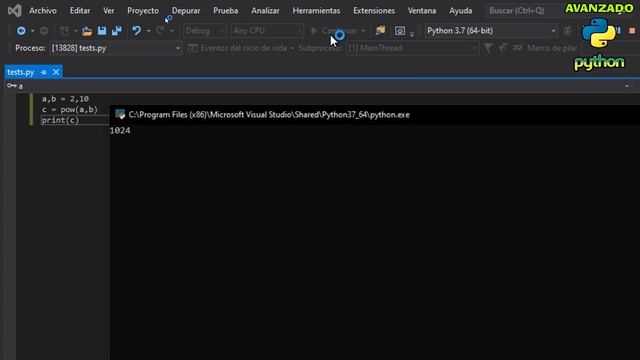Open the Ver menu

pyautogui.click(x=109, y=11)
